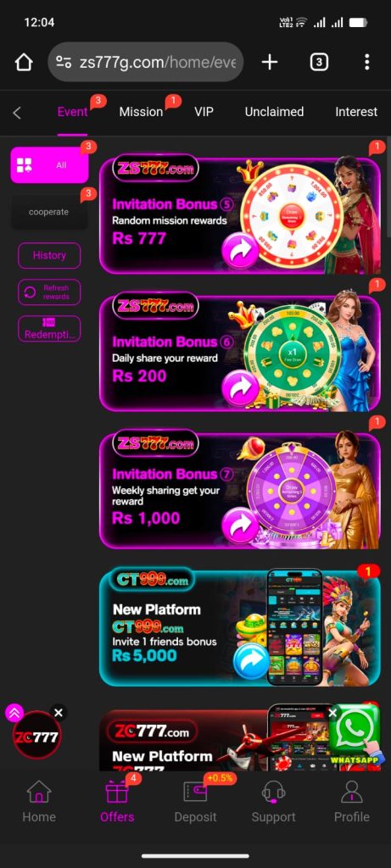Open the tab switcher showing 3 tabs
This screenshot has width=391, height=868.
pyautogui.click(x=318, y=62)
